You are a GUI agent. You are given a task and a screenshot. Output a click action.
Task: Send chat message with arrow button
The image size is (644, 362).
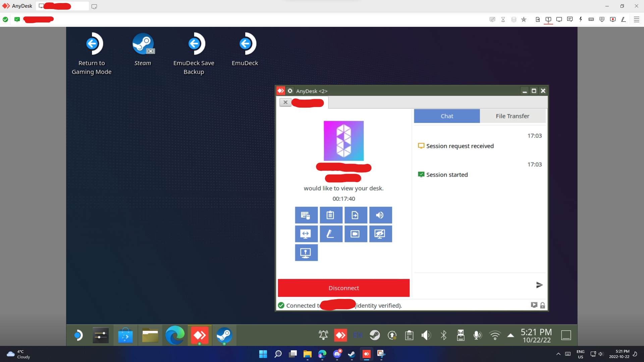pos(539,285)
